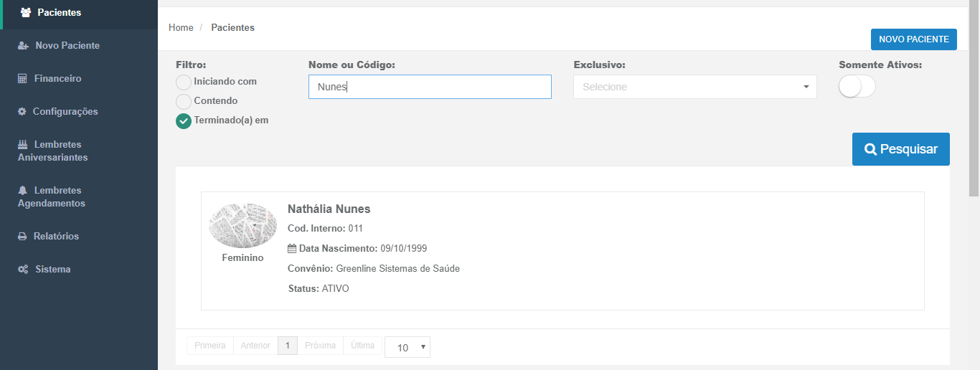Viewport: 980px width, 370px height.
Task: Click the Sistema cogs icon
Action: click(23, 270)
